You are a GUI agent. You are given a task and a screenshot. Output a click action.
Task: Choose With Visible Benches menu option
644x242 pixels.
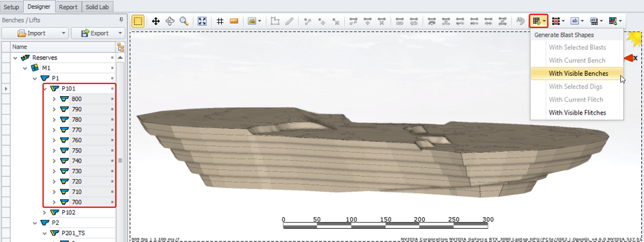coord(577,74)
